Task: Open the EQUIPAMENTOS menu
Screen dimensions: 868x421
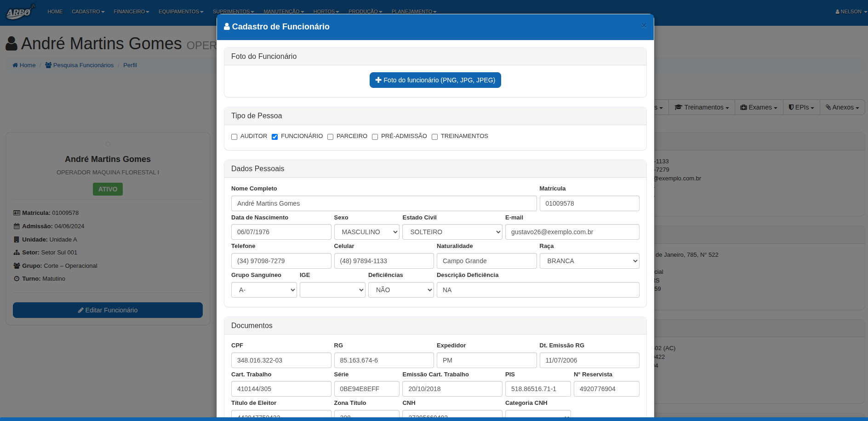Action: pos(181,12)
